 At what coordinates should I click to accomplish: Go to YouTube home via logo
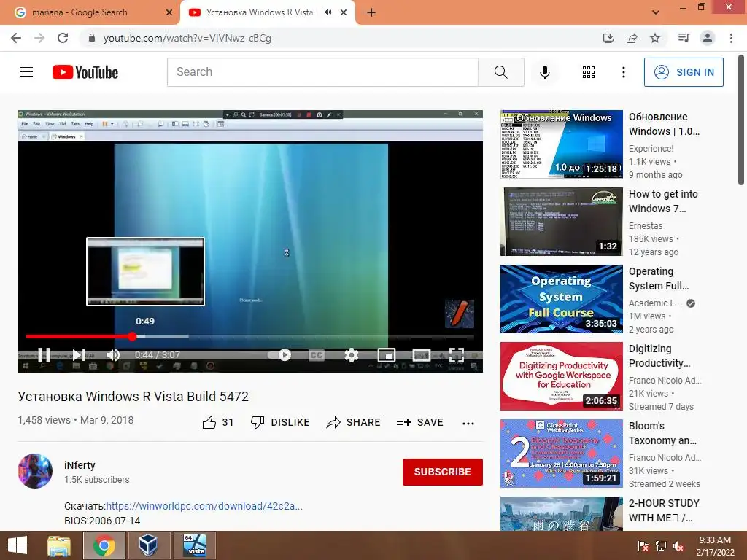point(85,72)
